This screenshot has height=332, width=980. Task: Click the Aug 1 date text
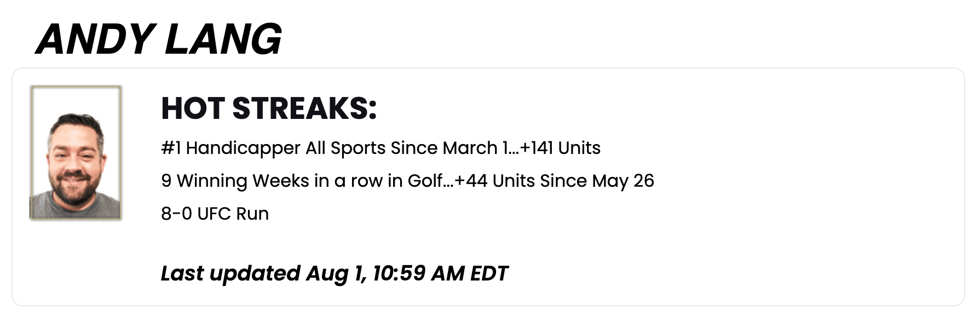tap(336, 273)
